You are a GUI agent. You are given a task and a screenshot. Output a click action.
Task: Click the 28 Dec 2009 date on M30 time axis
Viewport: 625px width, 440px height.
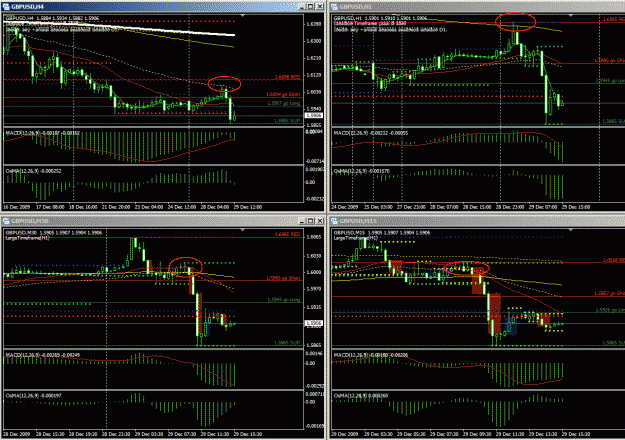[17, 434]
